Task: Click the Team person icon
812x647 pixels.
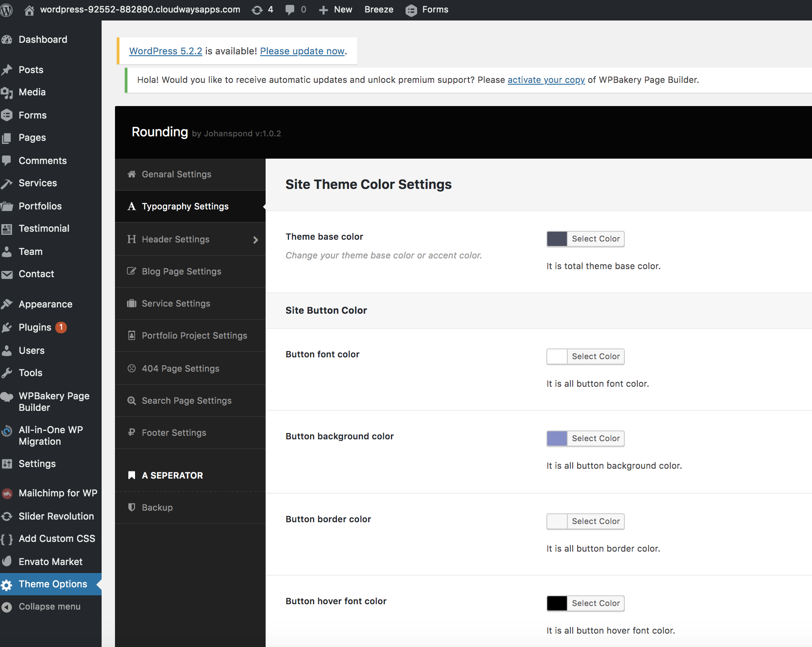Action: pyautogui.click(x=7, y=252)
